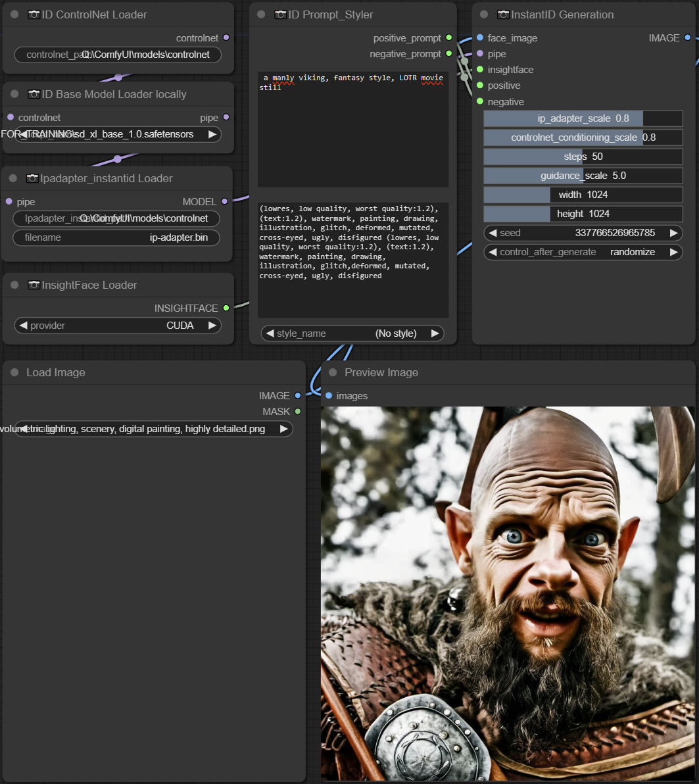Click the camera icon on ID ControlNet Loader header
This screenshot has height=784, width=699.
[34, 14]
